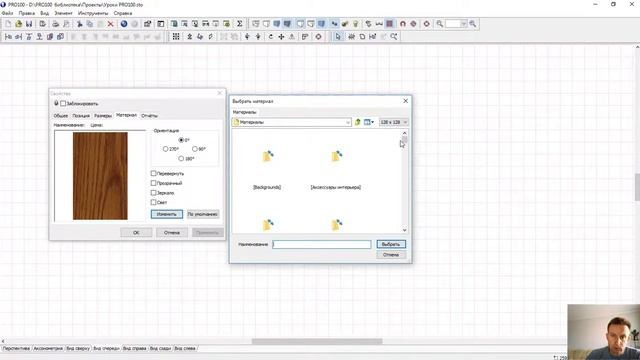The image size is (640, 360).
Task: Click the up-one-level folder icon in material dialog
Action: coord(358,122)
